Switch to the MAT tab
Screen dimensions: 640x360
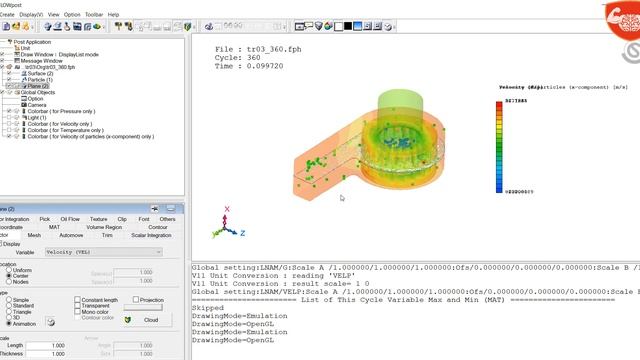coord(54,227)
